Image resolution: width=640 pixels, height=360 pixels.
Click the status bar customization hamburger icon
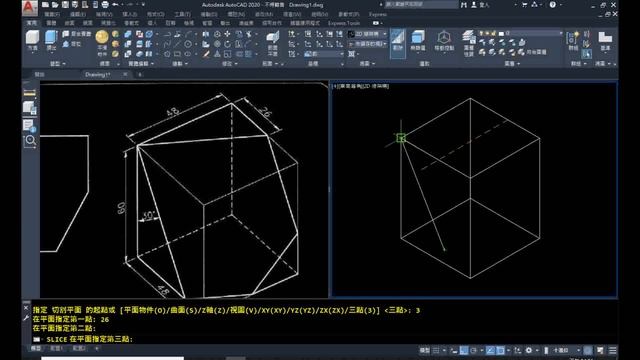[x=613, y=350]
